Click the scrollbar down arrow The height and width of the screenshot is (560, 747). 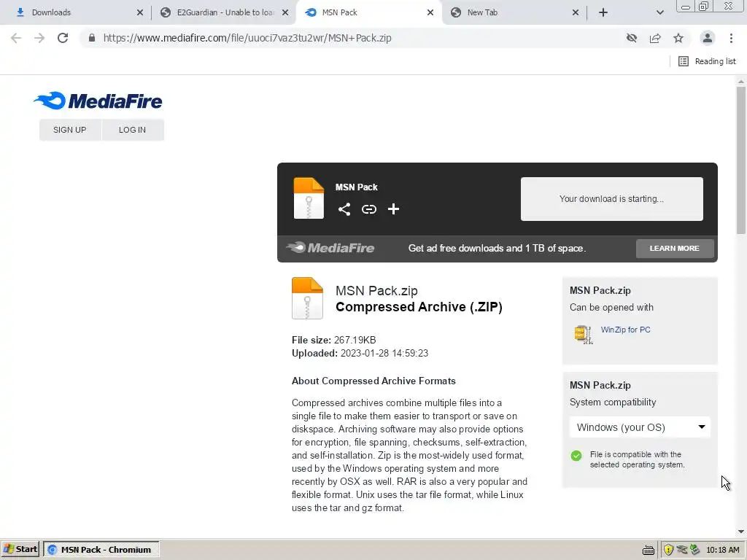click(x=741, y=532)
